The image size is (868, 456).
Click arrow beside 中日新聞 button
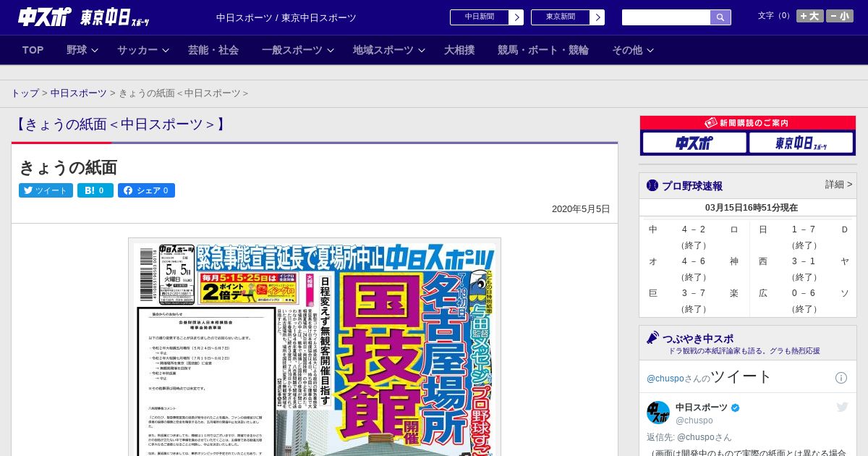(516, 17)
